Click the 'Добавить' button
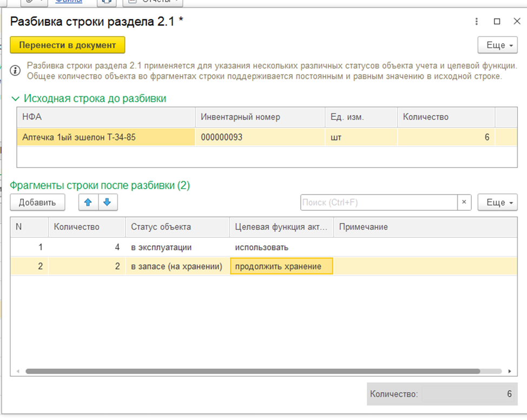 [x=37, y=203]
